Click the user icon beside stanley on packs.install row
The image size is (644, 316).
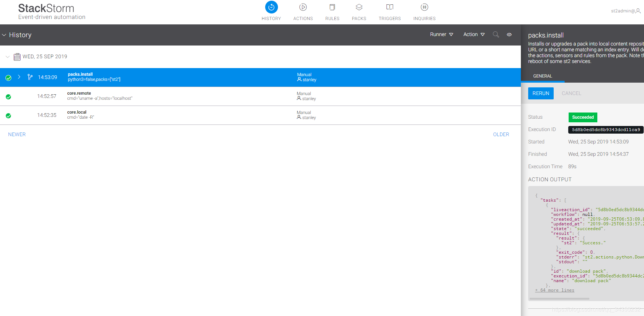tap(299, 79)
